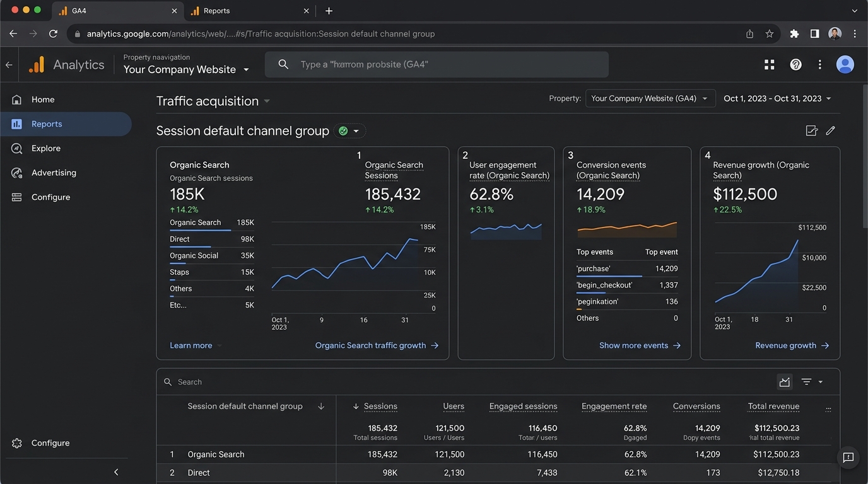The height and width of the screenshot is (484, 868).
Task: Expand the arrow next to Learn more
Action: click(x=220, y=346)
